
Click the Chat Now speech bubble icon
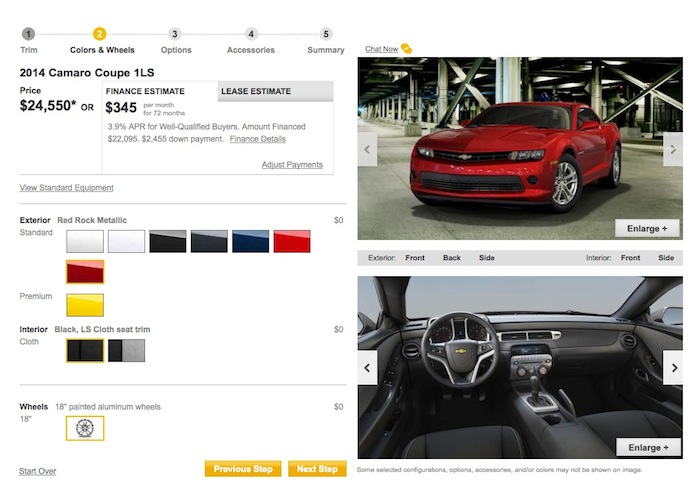click(406, 49)
